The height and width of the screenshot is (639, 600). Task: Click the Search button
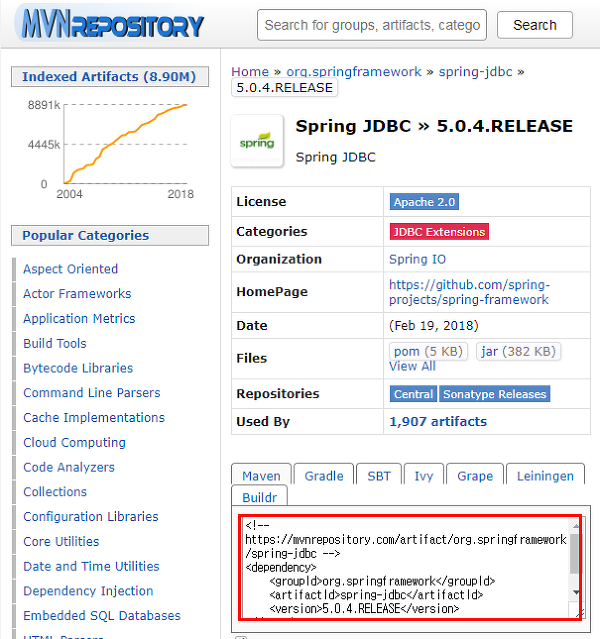tap(534, 25)
